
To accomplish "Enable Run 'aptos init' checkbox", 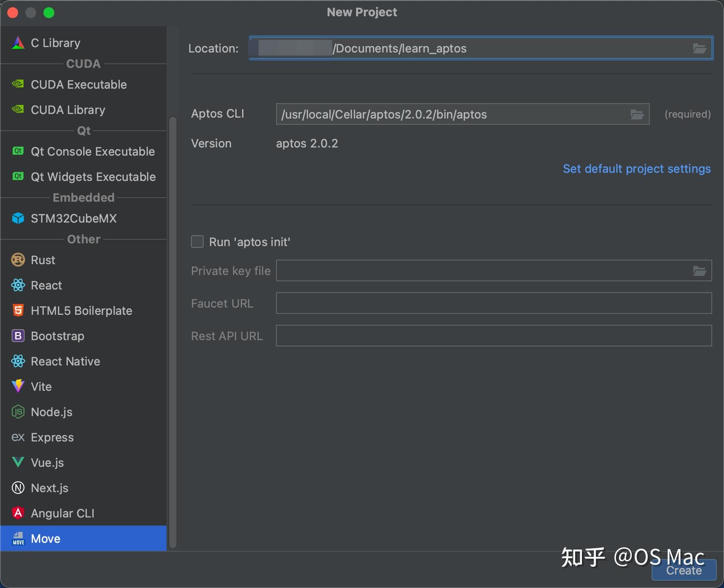I will [x=197, y=242].
